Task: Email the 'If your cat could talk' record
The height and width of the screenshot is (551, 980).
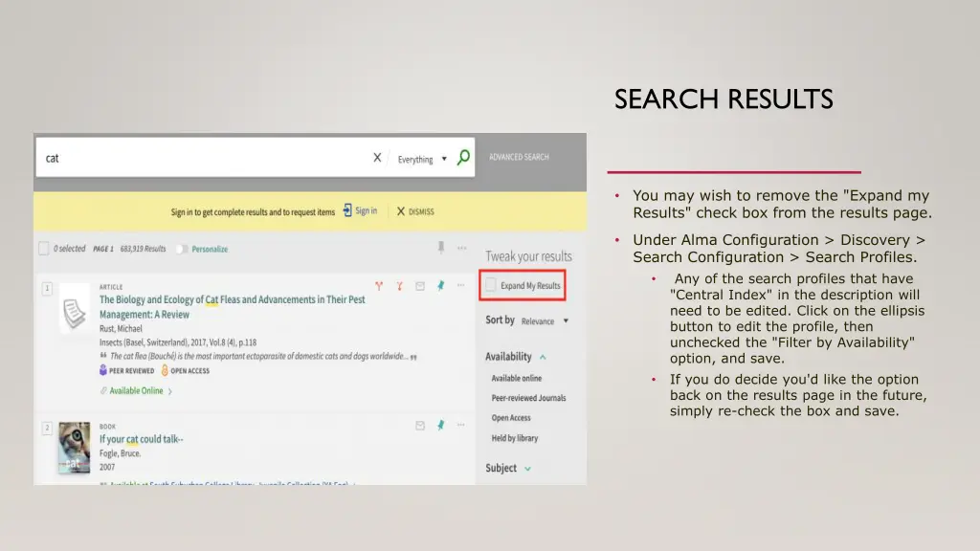Action: point(420,426)
